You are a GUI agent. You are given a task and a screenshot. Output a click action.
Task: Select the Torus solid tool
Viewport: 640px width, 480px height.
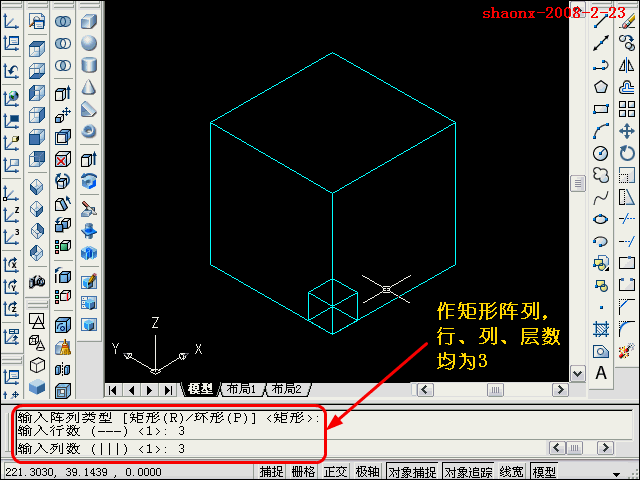click(x=89, y=131)
